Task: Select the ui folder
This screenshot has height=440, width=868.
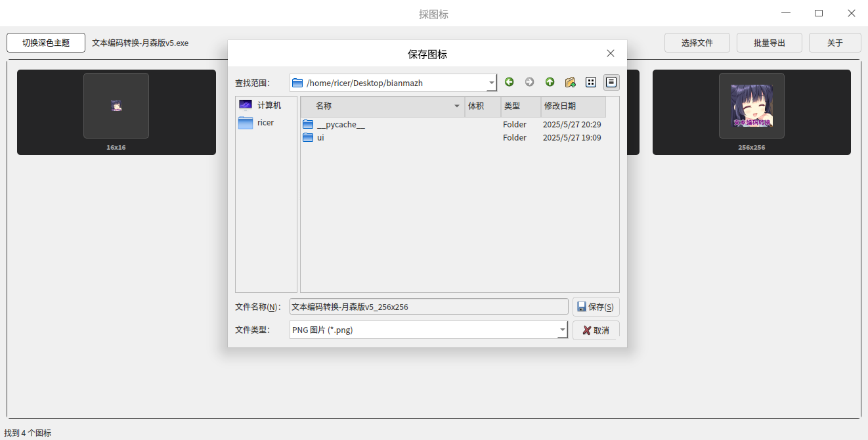Action: (314, 138)
